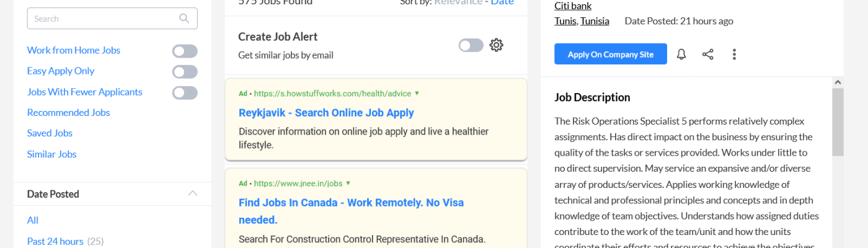Image resolution: width=868 pixels, height=248 pixels.
Task: Sort results by Date
Action: (x=502, y=2)
